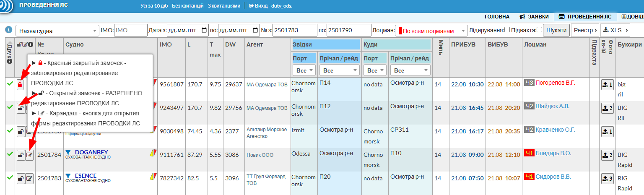Open receipt photo upload for Погорелов В.Г.
This screenshot has width=644, height=195.
(607, 85)
